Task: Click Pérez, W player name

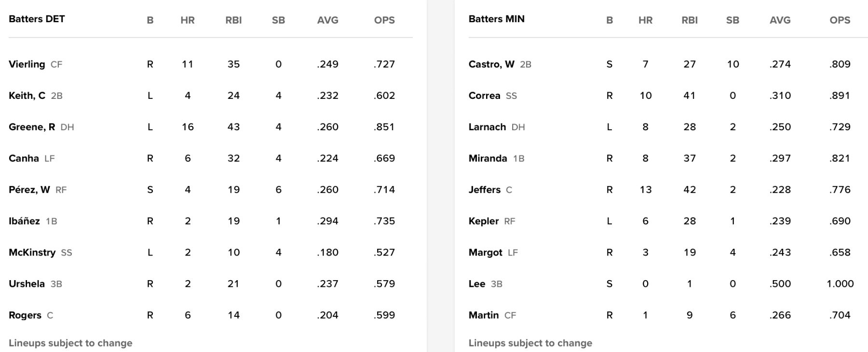Action: coord(29,190)
